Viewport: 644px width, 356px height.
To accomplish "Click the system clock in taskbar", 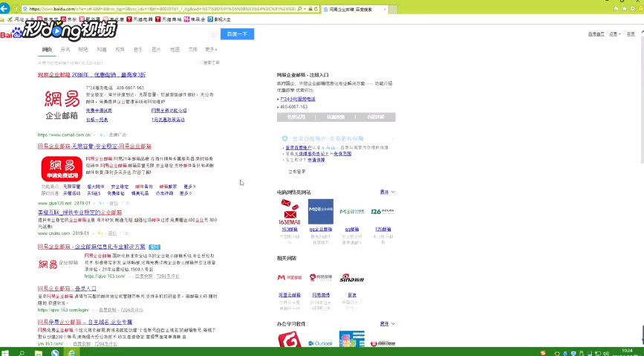I will (627, 352).
